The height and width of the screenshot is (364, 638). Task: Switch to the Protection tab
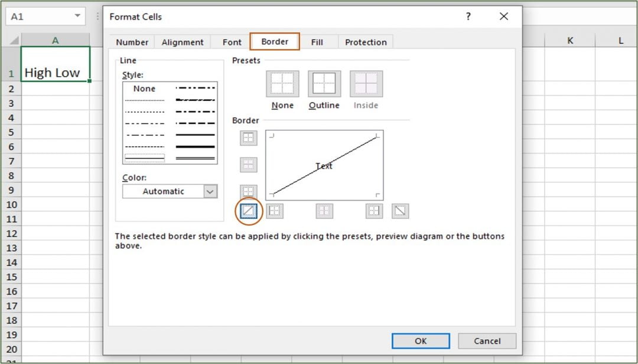click(366, 42)
